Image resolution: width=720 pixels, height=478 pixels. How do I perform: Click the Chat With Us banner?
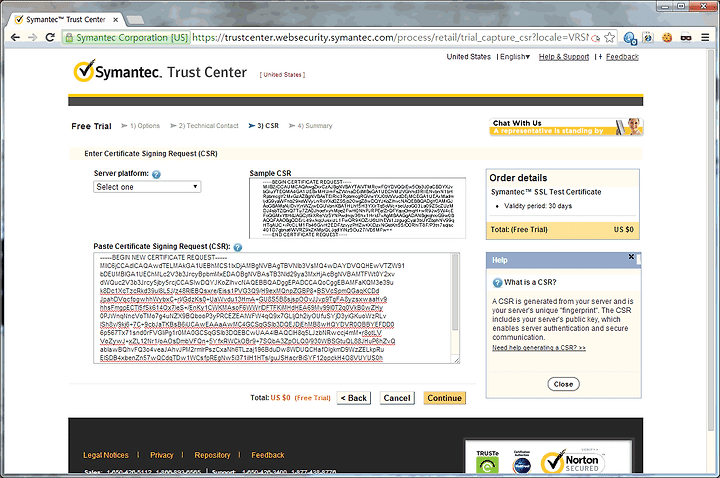tap(566, 127)
